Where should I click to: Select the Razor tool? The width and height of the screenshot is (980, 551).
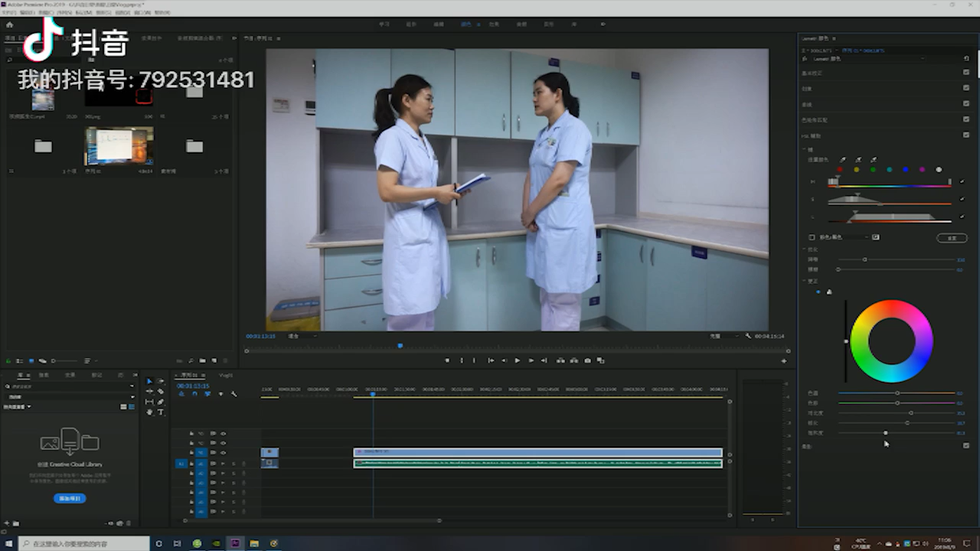point(160,391)
